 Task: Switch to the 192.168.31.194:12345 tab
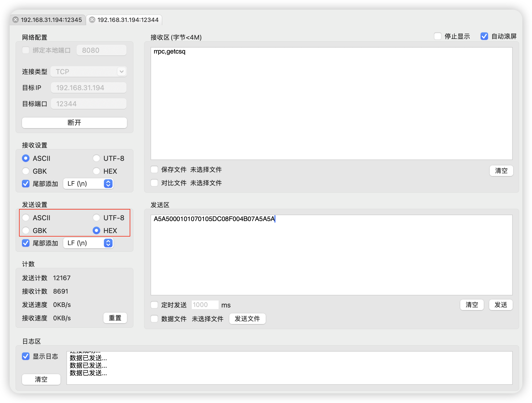pyautogui.click(x=51, y=20)
